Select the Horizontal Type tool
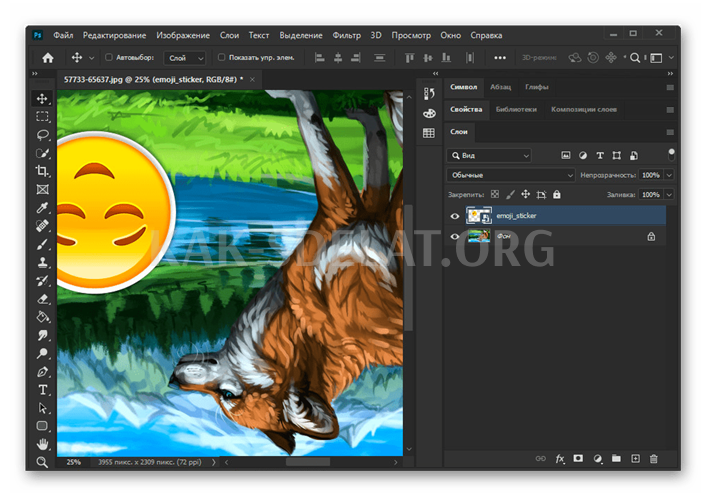706x496 pixels. click(42, 390)
